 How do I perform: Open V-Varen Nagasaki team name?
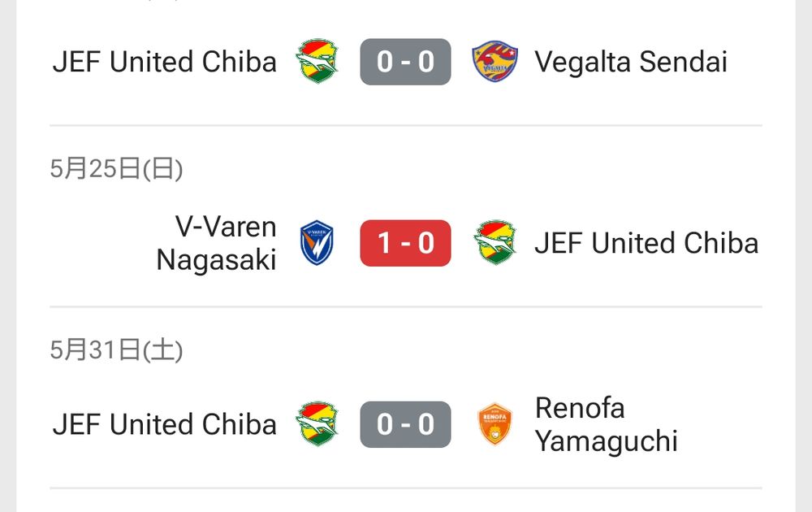point(216,243)
